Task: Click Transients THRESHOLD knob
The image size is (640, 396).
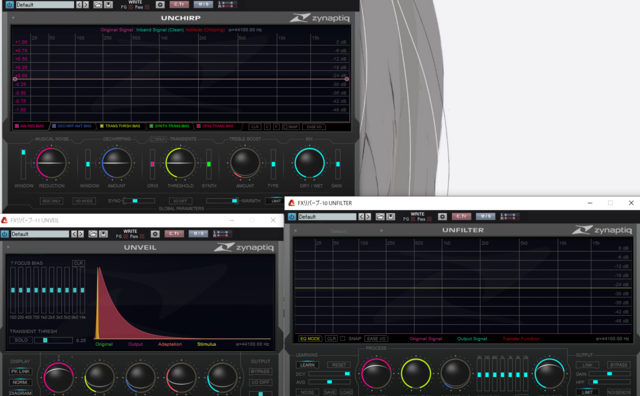Action: pyautogui.click(x=180, y=163)
